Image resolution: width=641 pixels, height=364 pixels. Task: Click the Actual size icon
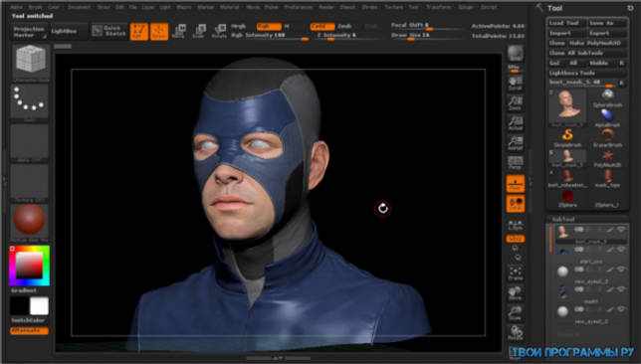[516, 123]
